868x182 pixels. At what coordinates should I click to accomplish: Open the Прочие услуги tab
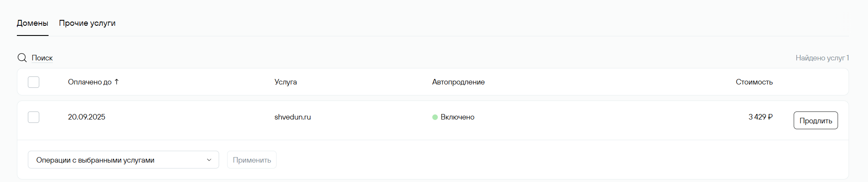[x=87, y=23]
